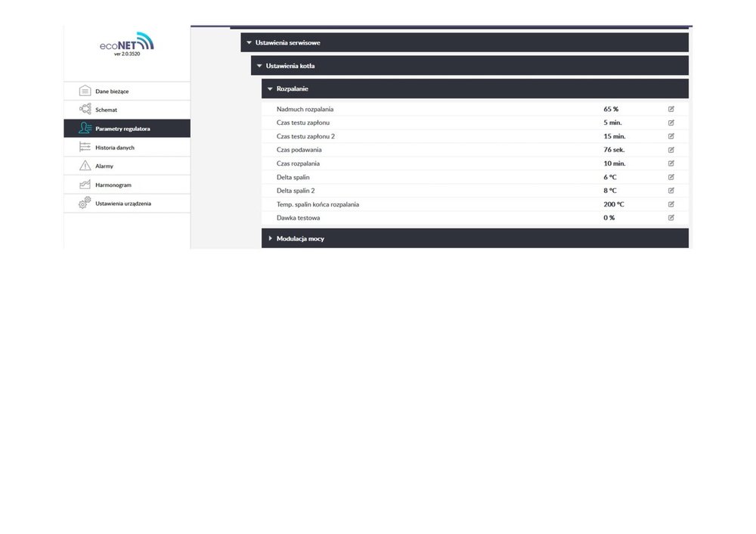Open Dane bieżące in sidebar
This screenshot has width=756, height=534.
pyautogui.click(x=112, y=92)
